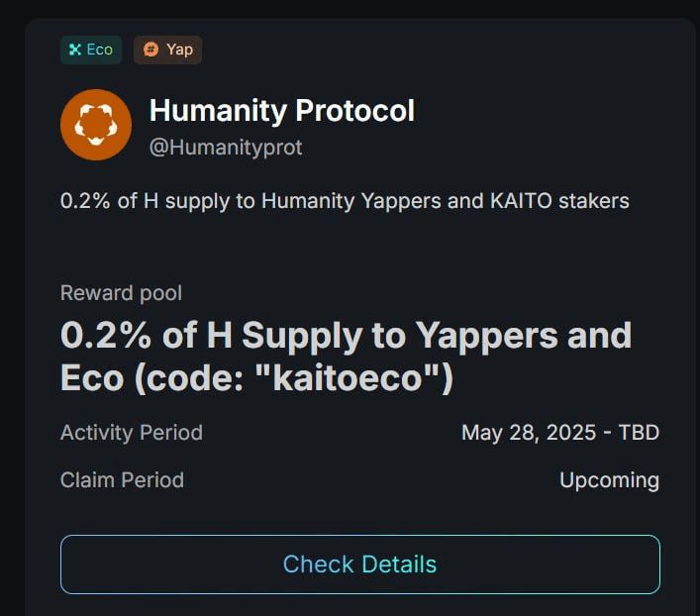Click the 'Activity Period' label
The width and height of the screenshot is (700, 616).
click(132, 433)
